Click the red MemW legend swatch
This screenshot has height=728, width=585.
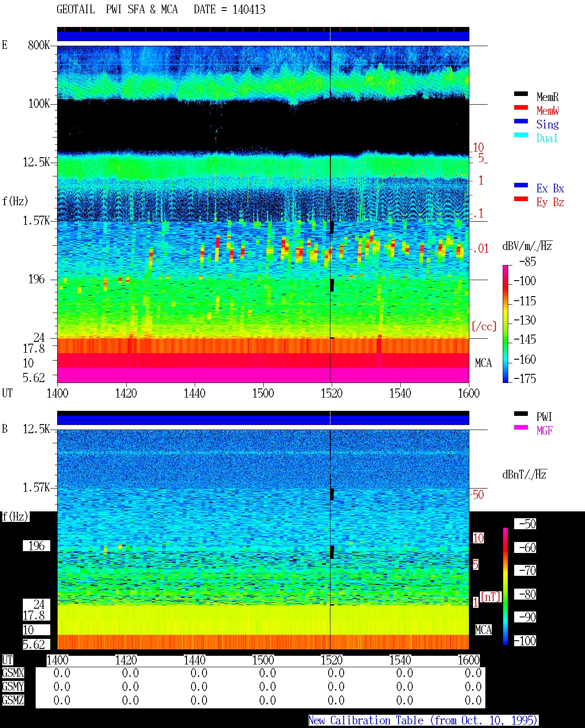521,107
